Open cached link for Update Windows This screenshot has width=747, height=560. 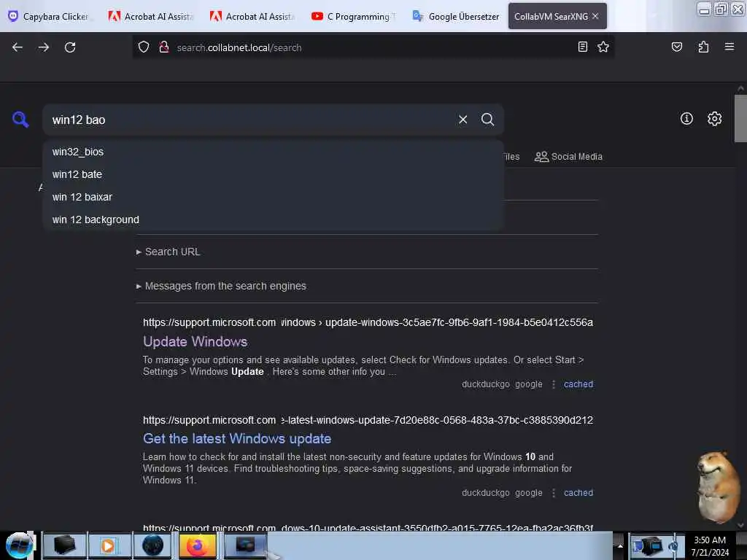click(x=578, y=384)
